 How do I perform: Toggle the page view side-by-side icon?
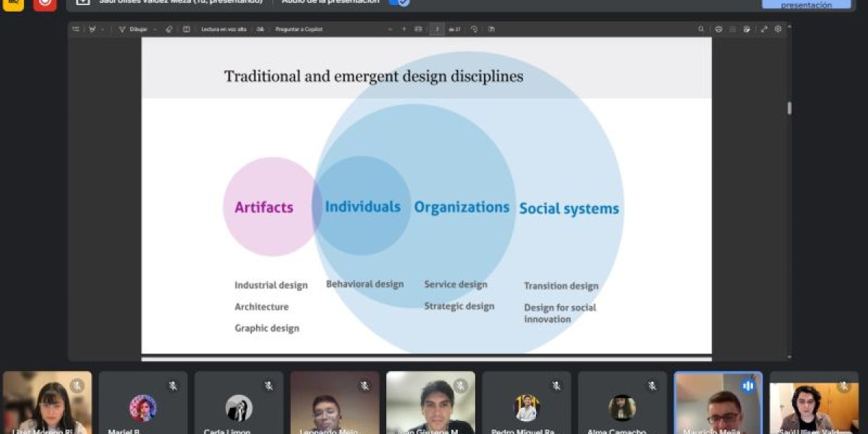(x=491, y=30)
